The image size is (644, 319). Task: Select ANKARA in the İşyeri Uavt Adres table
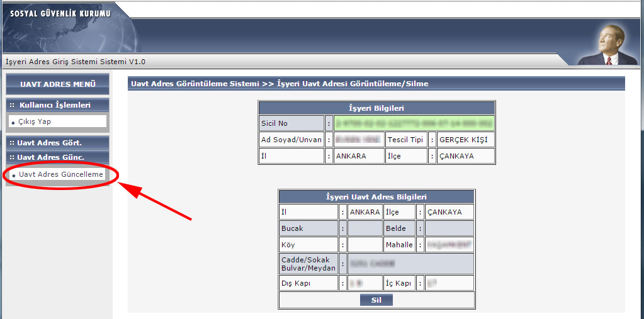(365, 212)
